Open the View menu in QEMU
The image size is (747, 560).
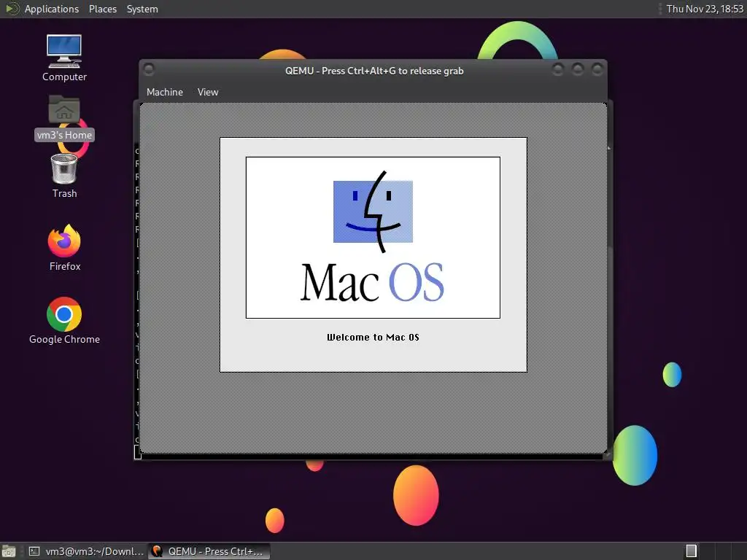coord(208,92)
